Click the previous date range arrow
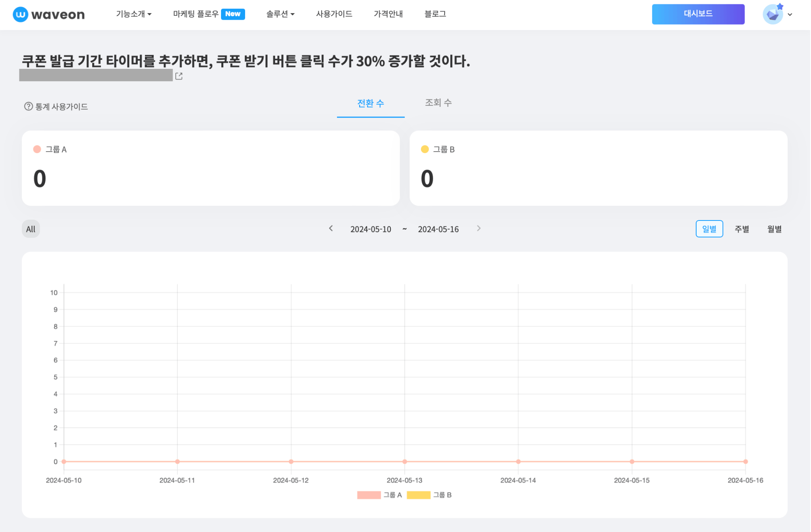The width and height of the screenshot is (811, 532). pyautogui.click(x=331, y=228)
